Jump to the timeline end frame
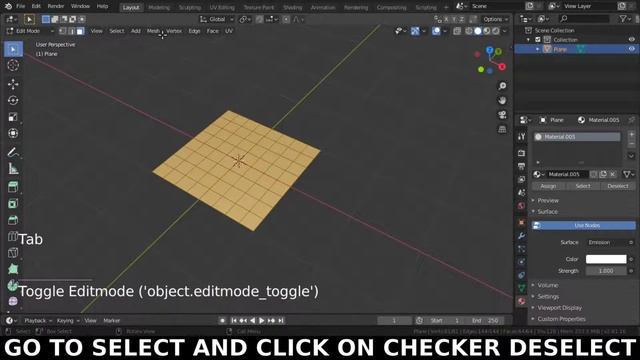Viewport: 640px width, 360px height. (x=281, y=321)
